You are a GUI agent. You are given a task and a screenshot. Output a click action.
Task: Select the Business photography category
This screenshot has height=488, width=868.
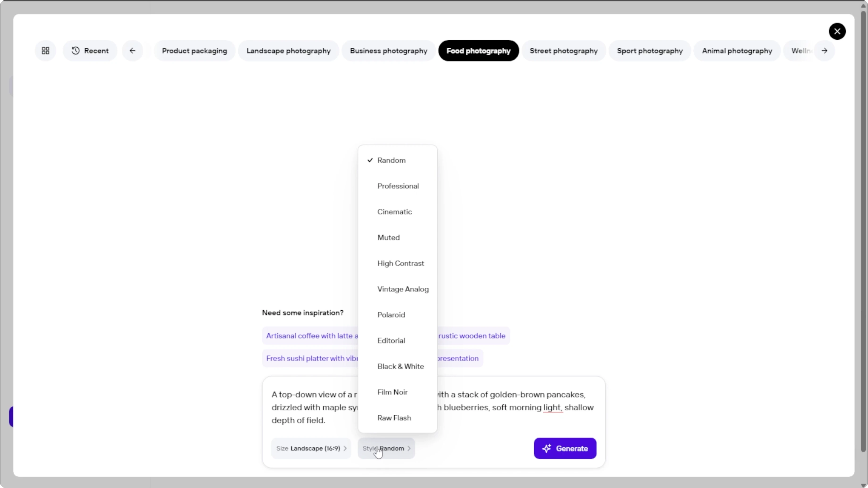(388, 50)
